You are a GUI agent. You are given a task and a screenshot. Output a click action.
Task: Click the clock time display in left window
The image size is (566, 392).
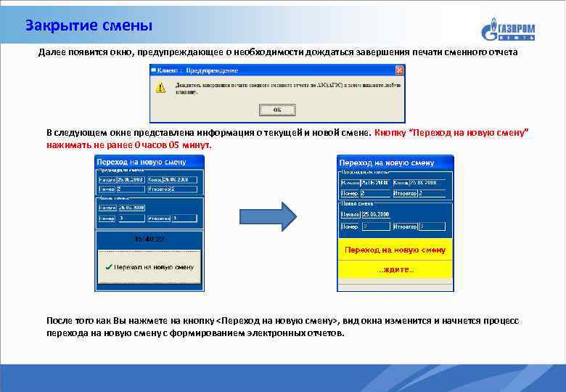[149, 240]
